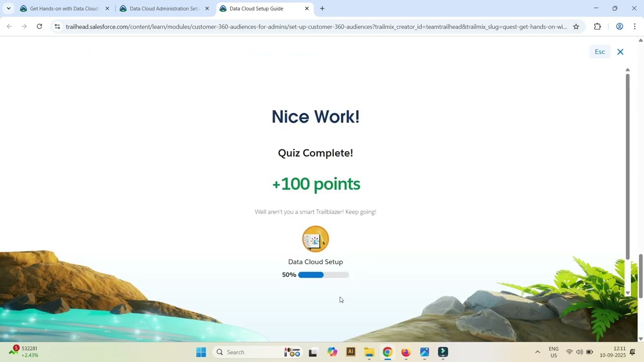644x362 pixels.
Task: Close the Data Cloud Administration tab
Action: pyautogui.click(x=207, y=9)
